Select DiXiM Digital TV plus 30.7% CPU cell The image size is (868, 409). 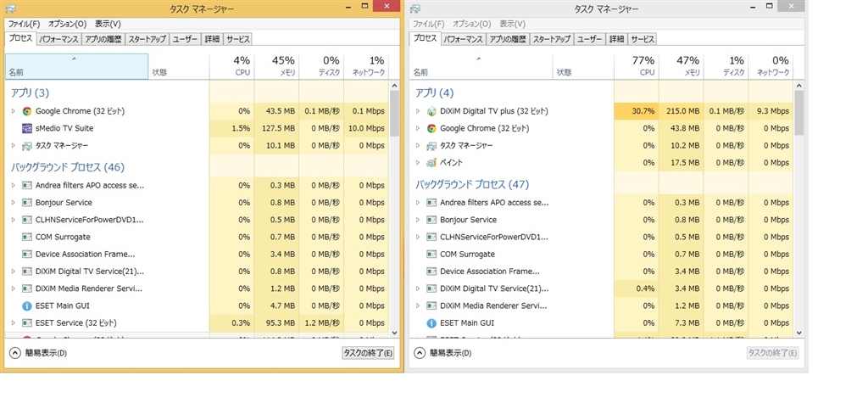pyautogui.click(x=636, y=111)
